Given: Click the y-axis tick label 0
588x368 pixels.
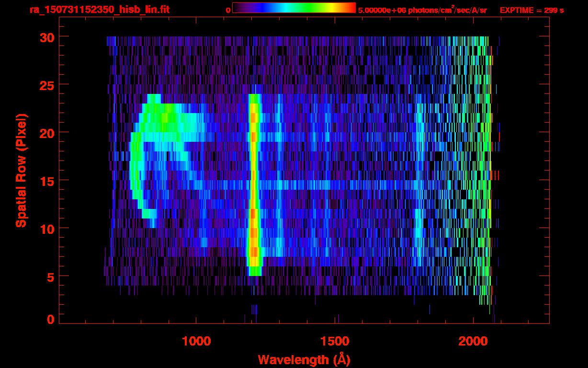Looking at the screenshot, I should point(50,320).
